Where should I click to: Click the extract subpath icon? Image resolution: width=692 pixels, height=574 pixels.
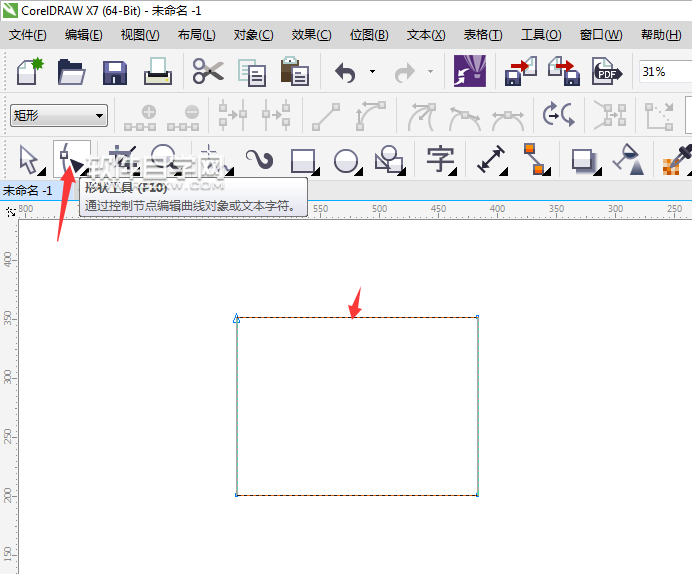coord(610,116)
